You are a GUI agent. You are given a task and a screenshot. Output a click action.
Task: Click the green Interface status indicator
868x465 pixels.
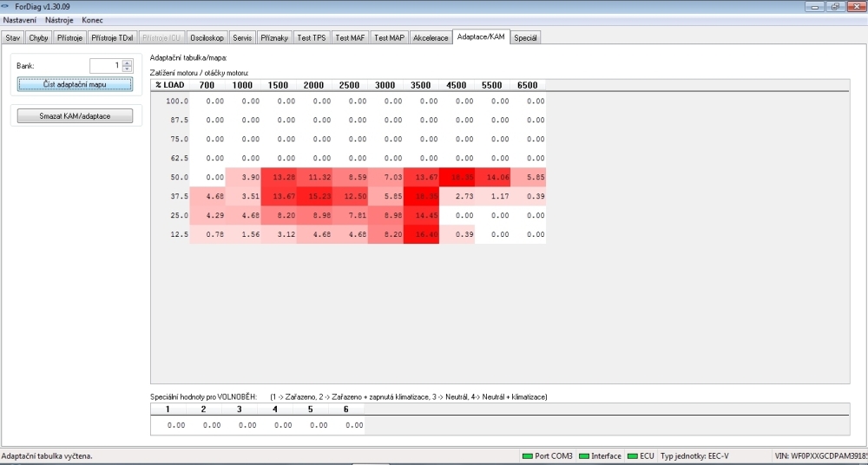583,456
